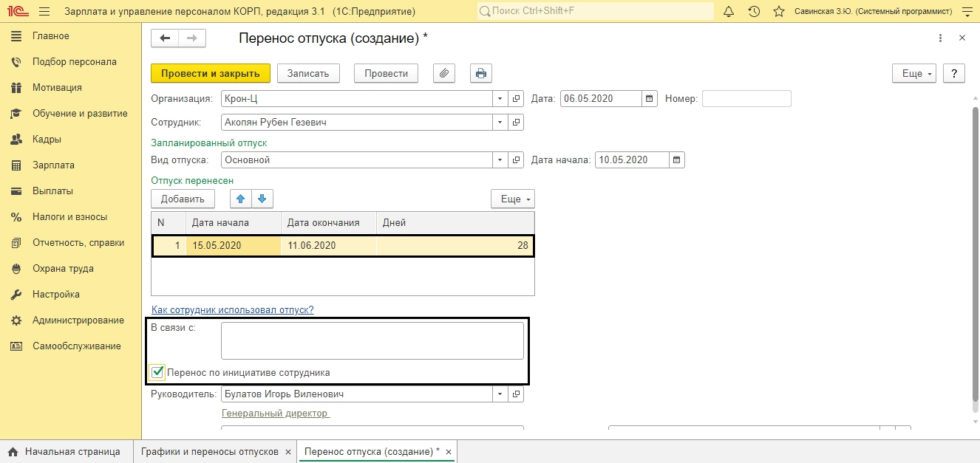
Task: Expand the Организация dropdown
Action: coord(500,98)
